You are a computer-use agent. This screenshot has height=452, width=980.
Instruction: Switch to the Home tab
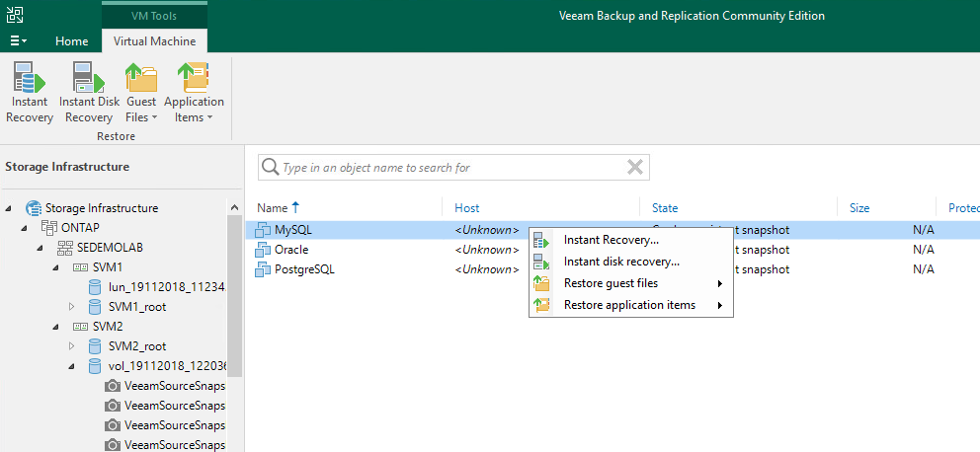[72, 41]
